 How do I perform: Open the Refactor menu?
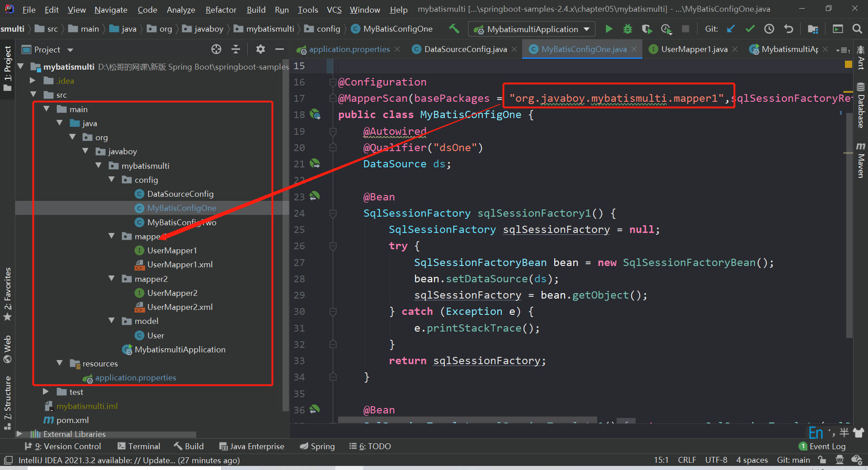tap(221, 9)
